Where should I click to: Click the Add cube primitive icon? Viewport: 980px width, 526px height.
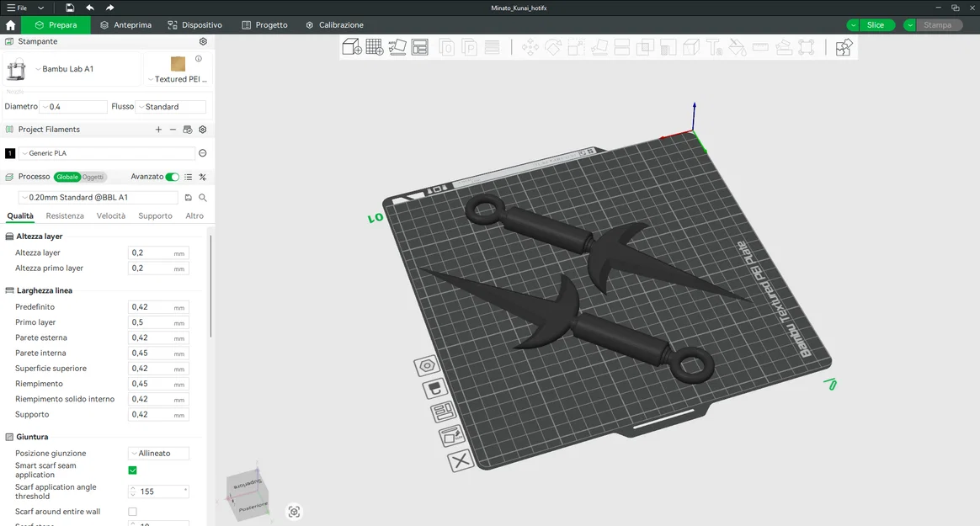click(352, 47)
